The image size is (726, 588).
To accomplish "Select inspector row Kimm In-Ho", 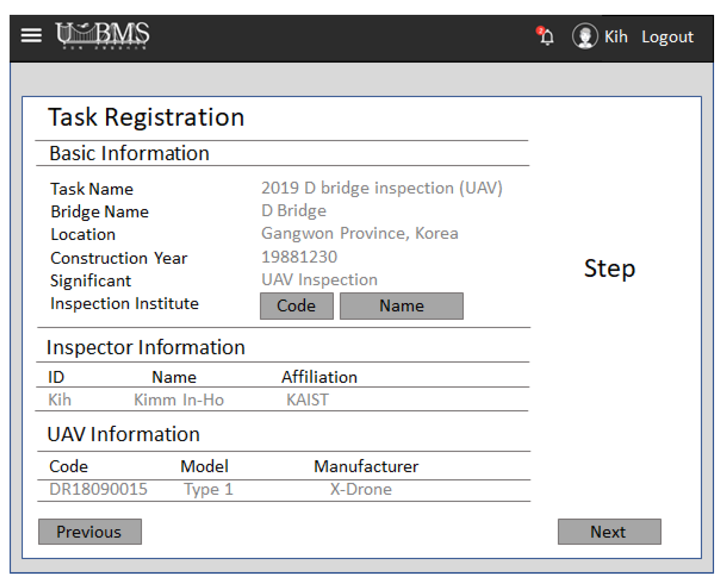I will click(x=179, y=400).
